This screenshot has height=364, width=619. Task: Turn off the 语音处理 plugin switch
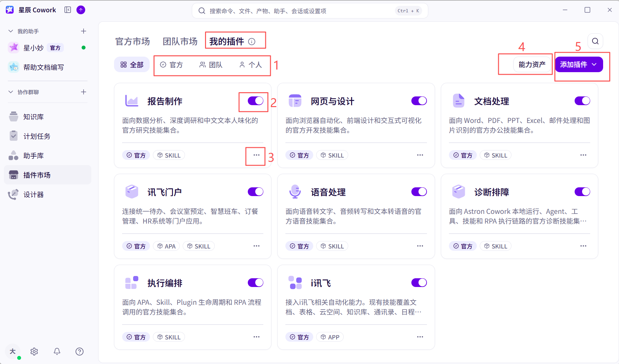[419, 192]
